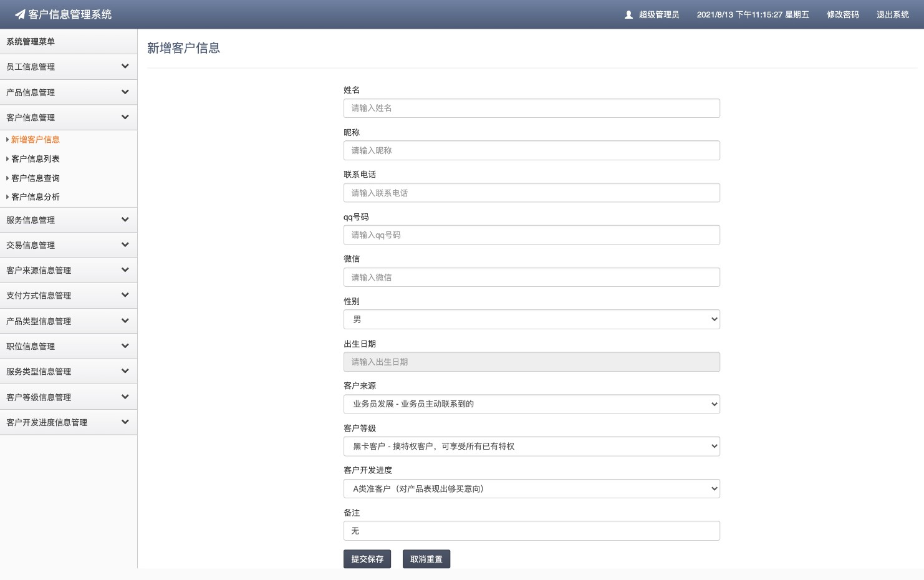The width and height of the screenshot is (924, 580).
Task: Select 交易信息管理 menu label
Action: tap(31, 245)
